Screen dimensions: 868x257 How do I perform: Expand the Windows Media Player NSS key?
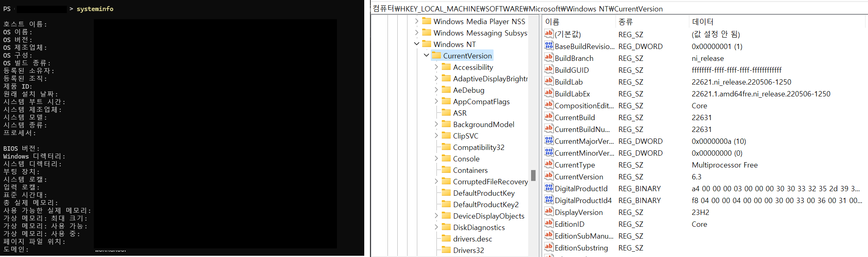click(x=416, y=21)
